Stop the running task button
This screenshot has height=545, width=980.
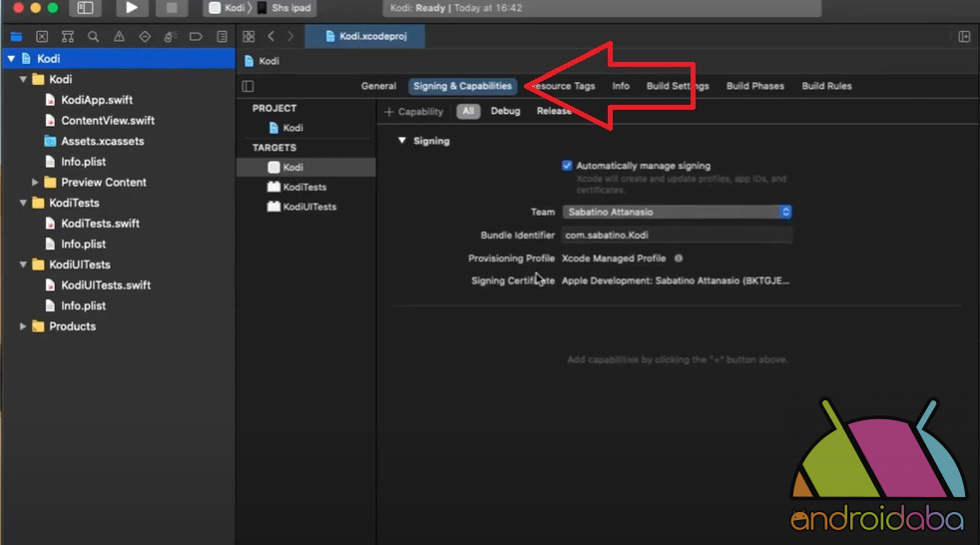tap(172, 8)
